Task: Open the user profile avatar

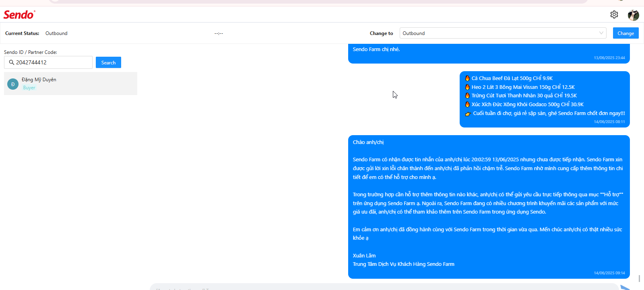Action: 633,15
